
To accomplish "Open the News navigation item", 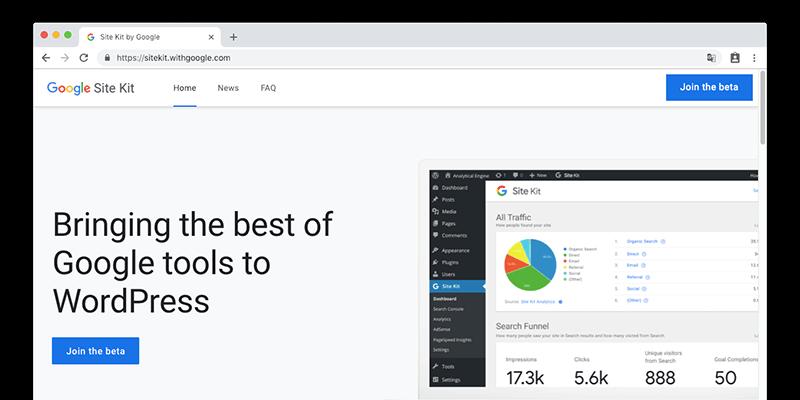I will click(x=228, y=88).
